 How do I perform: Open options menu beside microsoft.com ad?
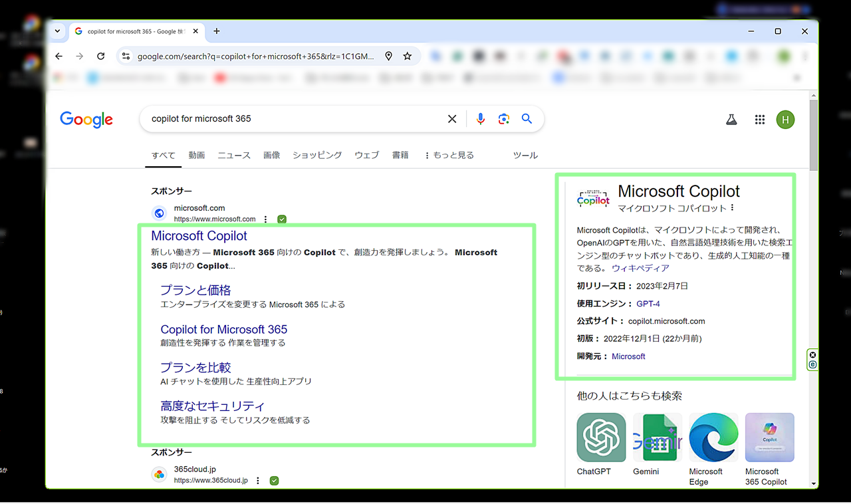point(266,219)
